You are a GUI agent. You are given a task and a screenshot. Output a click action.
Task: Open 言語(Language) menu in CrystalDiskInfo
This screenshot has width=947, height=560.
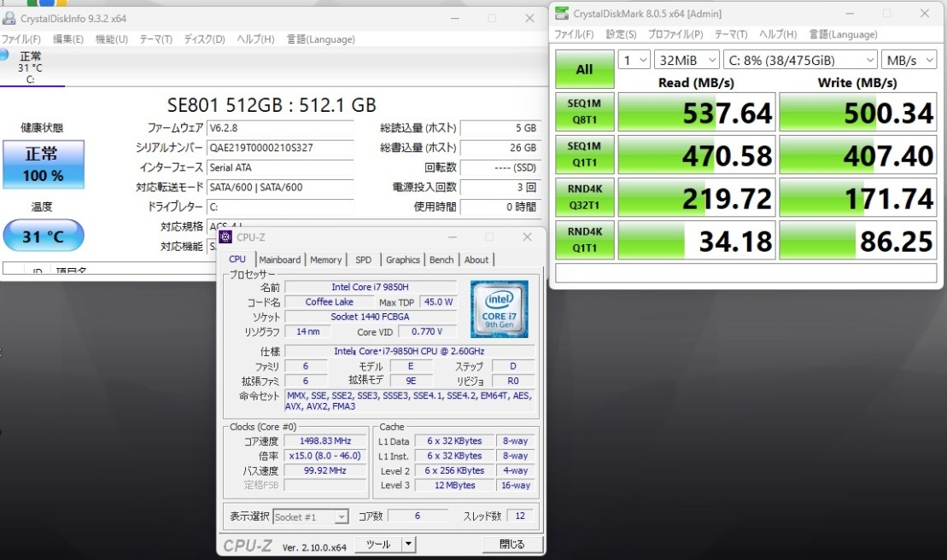tap(320, 39)
